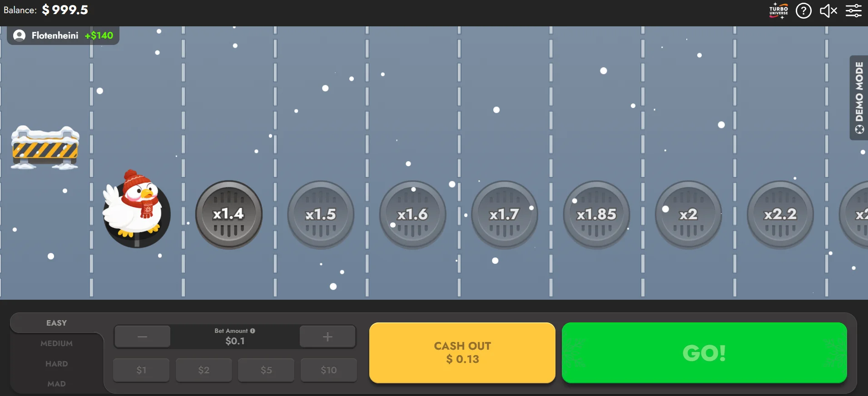Increase bet amount with plus button

[x=327, y=337]
